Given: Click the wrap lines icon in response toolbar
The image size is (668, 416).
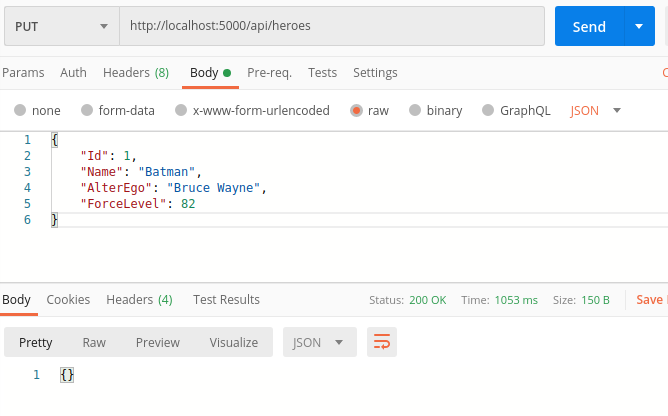Looking at the screenshot, I should coord(381,342).
